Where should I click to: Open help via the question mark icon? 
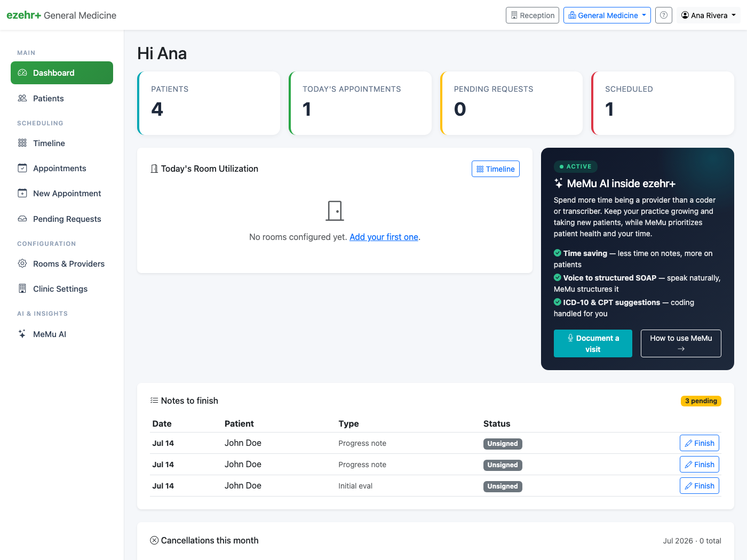coord(664,15)
